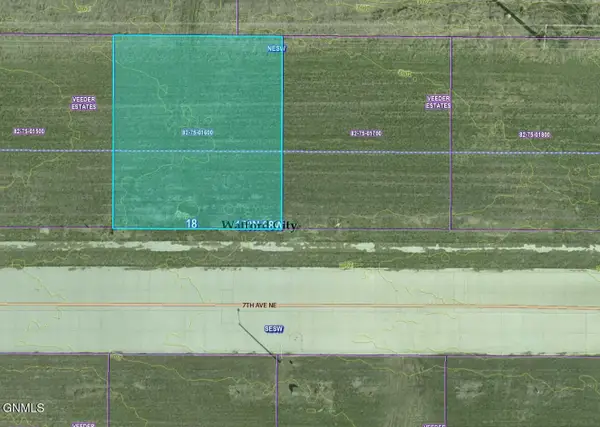This screenshot has width=600, height=427.
Task: Click VEEDER ESTATES label beside parcel 82-75-01700
Action: coord(438,102)
